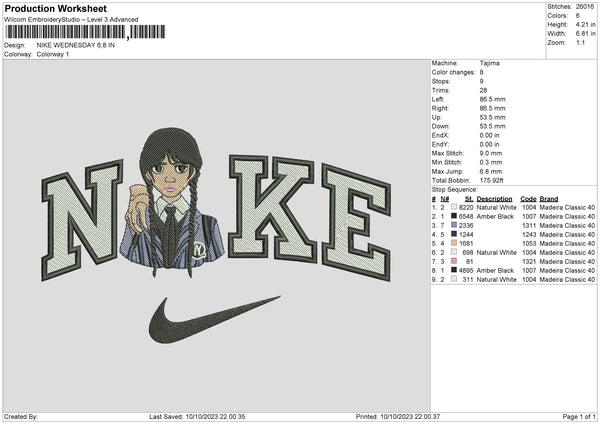
Task: Click the 'Right:' measurement label
Action: [x=440, y=108]
